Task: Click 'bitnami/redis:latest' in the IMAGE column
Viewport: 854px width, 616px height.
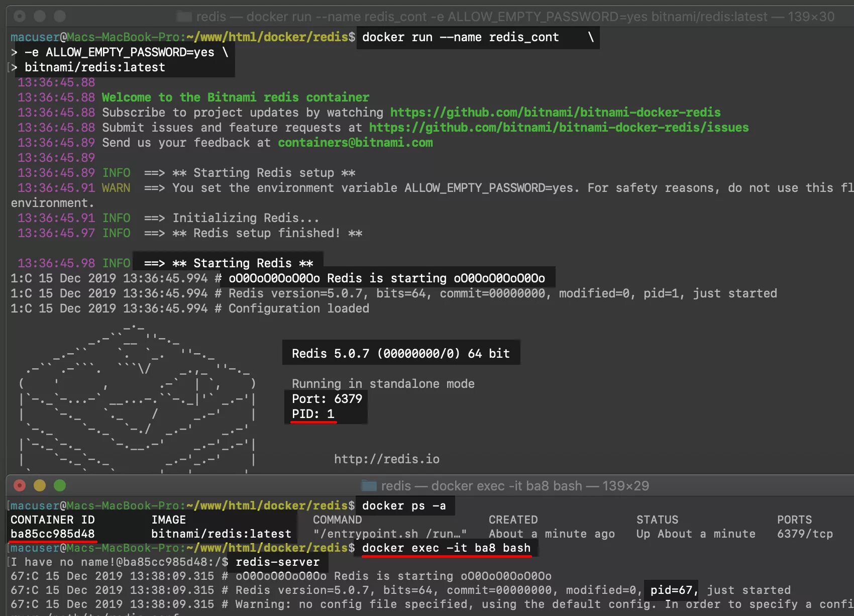Action: point(222,534)
